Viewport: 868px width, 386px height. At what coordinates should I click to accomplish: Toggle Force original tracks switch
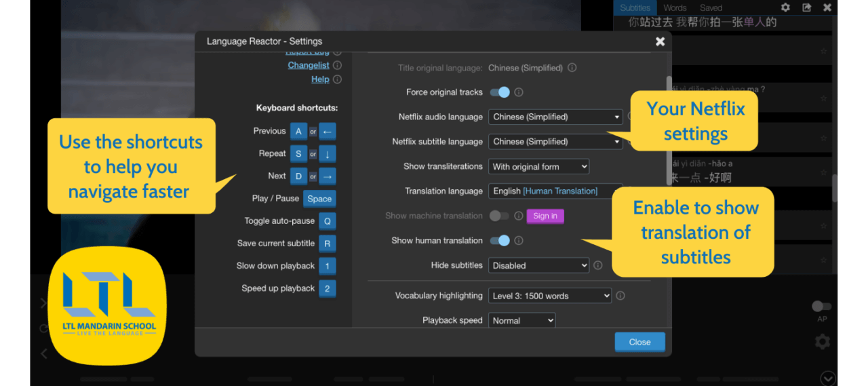500,92
